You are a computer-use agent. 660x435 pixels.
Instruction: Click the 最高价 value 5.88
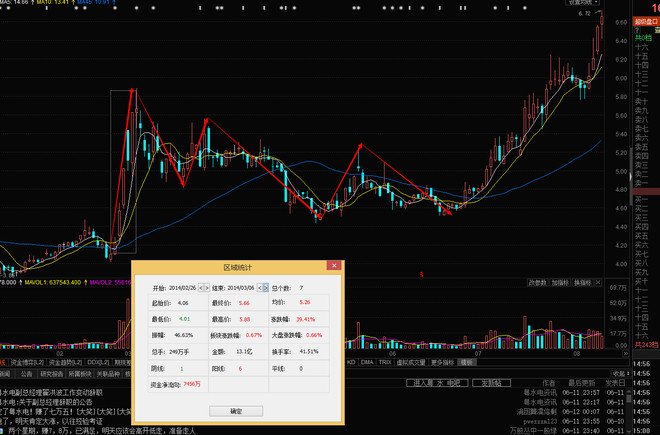point(245,319)
